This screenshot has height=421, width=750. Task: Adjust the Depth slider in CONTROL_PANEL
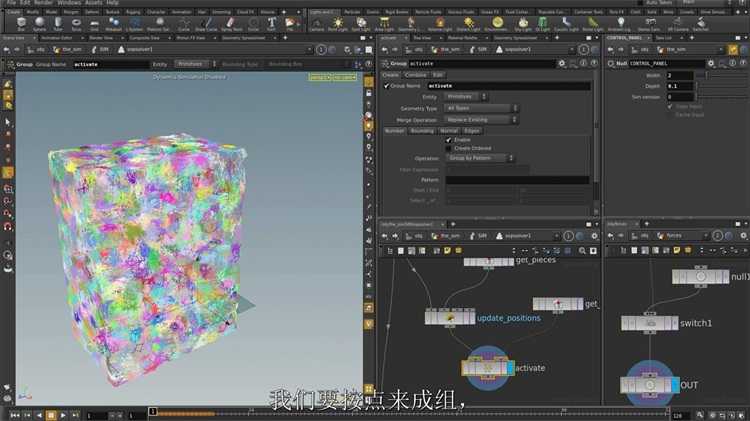tap(723, 86)
